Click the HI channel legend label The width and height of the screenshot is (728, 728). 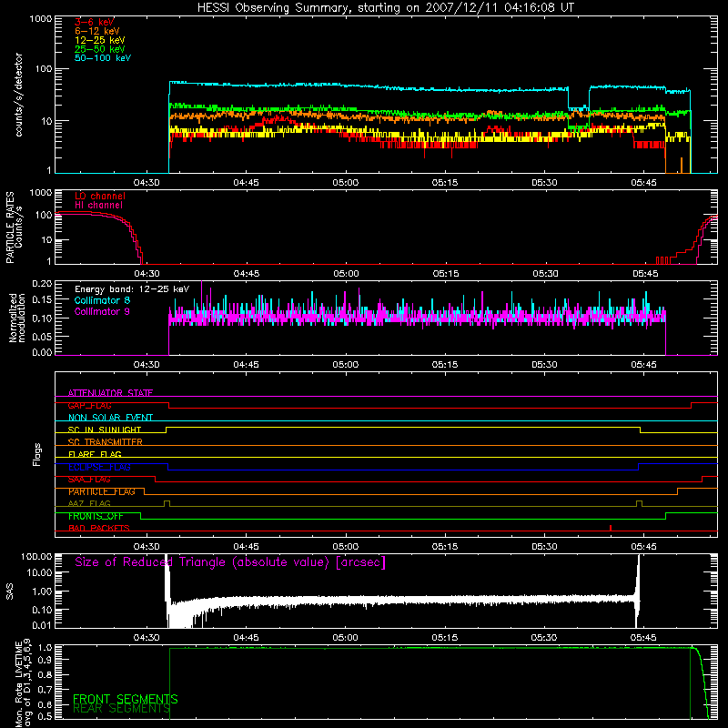98,205
